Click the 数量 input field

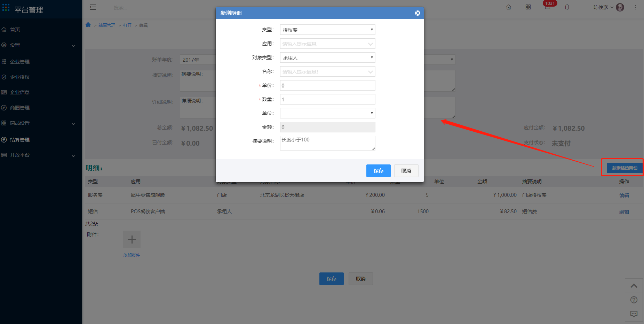[x=327, y=99]
